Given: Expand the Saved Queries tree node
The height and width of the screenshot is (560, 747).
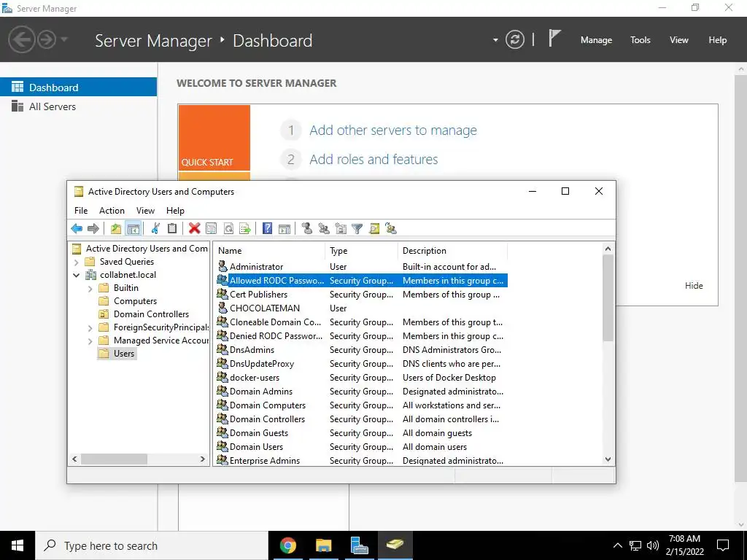Looking at the screenshot, I should (x=76, y=262).
